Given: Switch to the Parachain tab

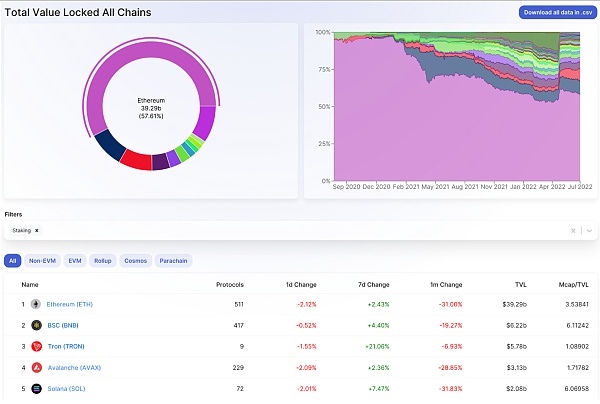Looking at the screenshot, I should tap(173, 261).
